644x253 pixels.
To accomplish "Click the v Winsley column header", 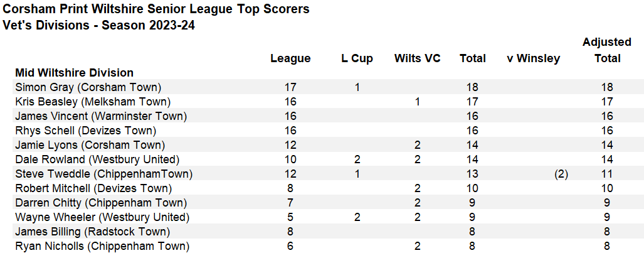I will pos(533,58).
